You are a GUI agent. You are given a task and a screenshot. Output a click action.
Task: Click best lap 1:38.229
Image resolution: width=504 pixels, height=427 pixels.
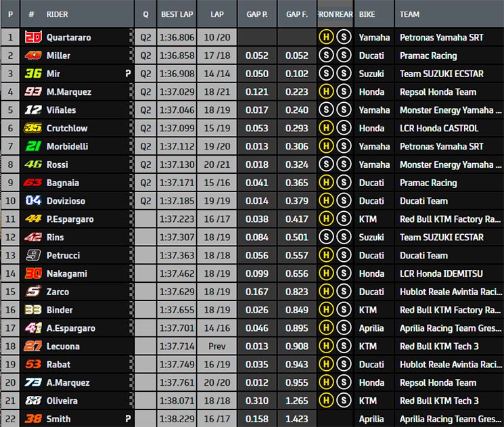tap(177, 419)
